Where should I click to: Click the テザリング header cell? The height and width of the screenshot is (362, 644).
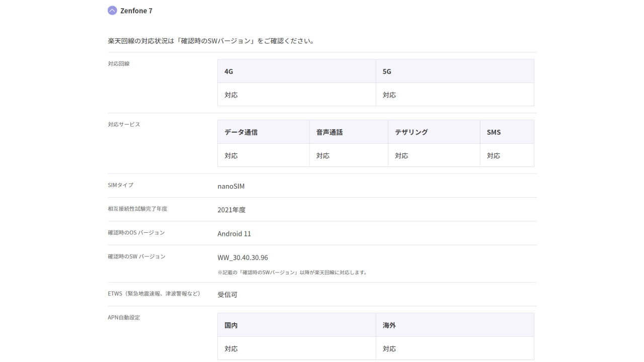[411, 132]
